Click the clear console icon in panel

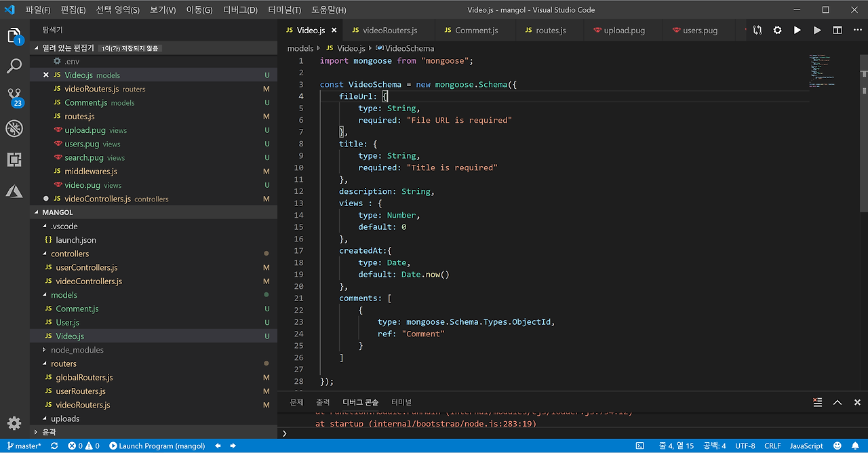pos(818,402)
